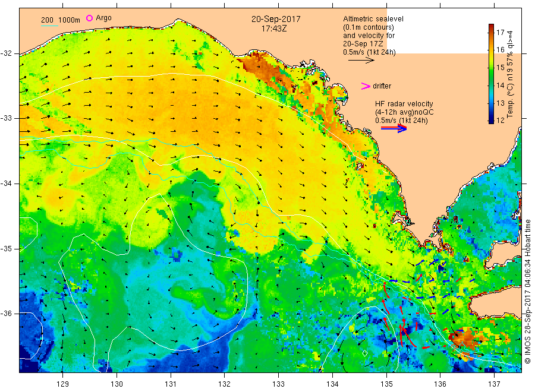Click the 'HF radar velocity' legend label
Screen dimensions: 535x392
[x=404, y=103]
